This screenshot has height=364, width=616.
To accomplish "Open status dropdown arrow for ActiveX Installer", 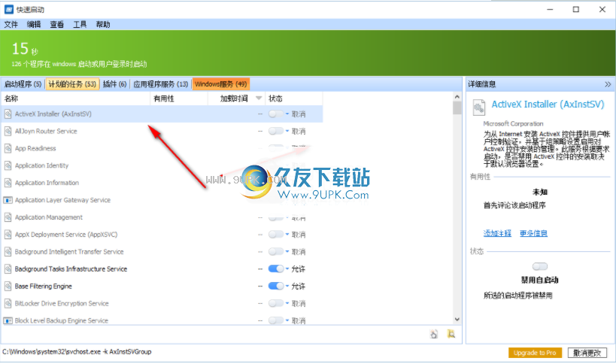I will (x=287, y=114).
